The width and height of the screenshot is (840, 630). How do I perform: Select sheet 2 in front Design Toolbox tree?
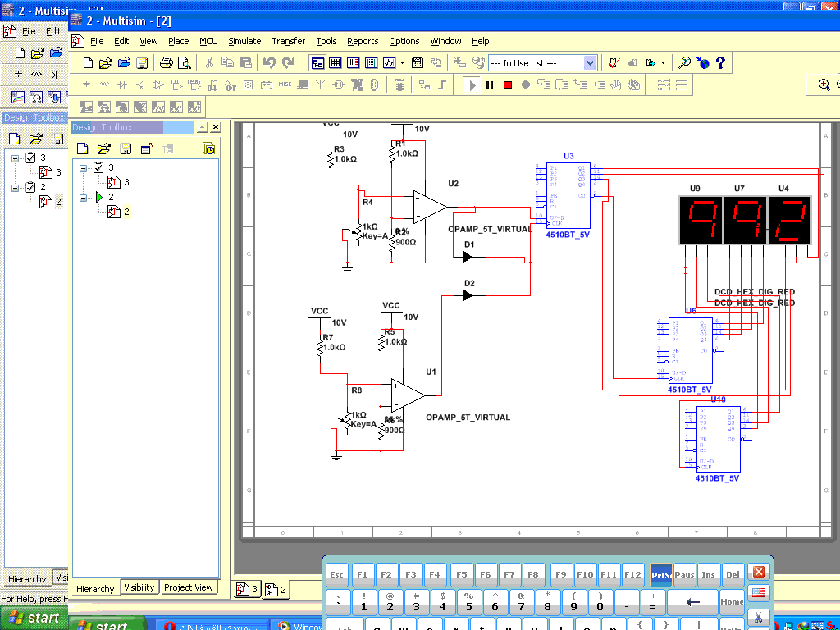point(118,212)
